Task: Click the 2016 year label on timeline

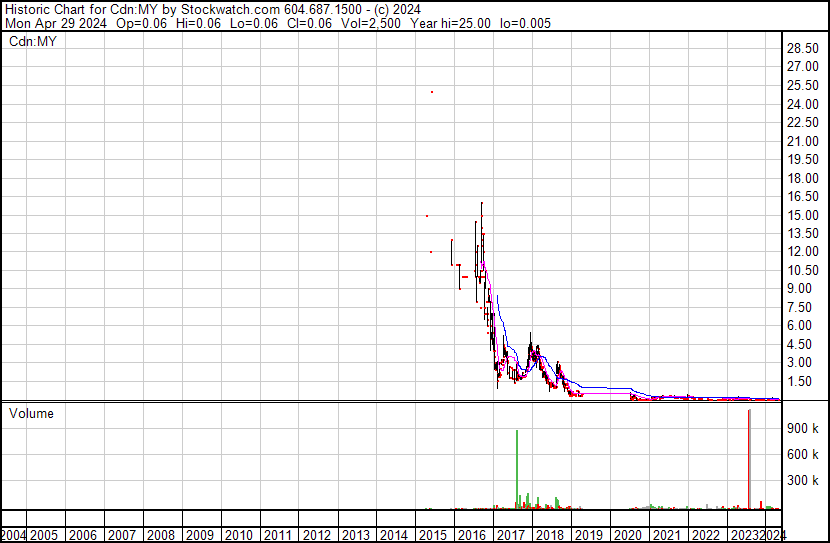Action: pyautogui.click(x=472, y=535)
